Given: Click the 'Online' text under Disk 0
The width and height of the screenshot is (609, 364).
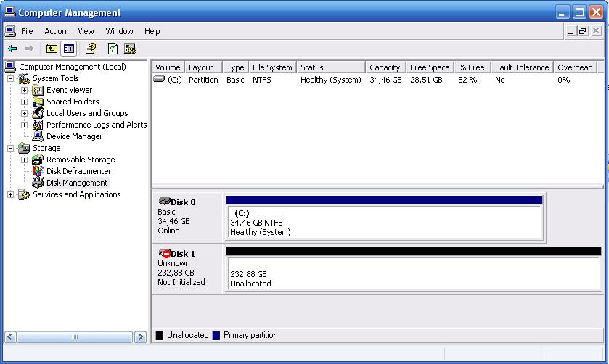Looking at the screenshot, I should (x=168, y=231).
